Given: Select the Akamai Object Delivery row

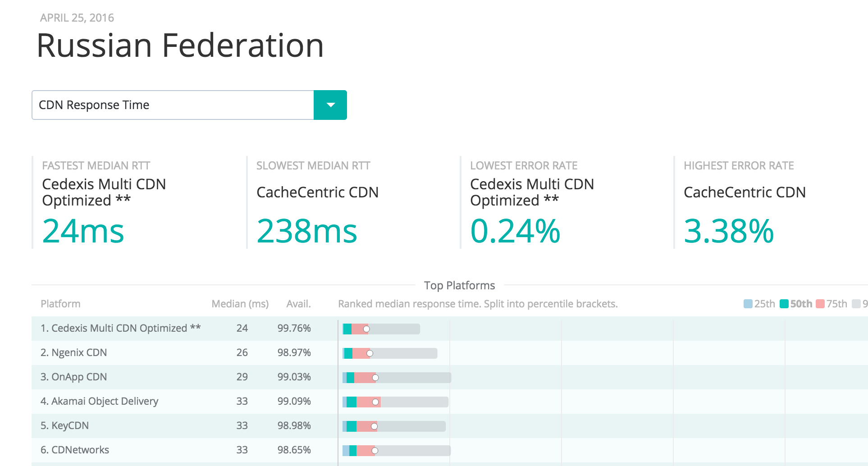Looking at the screenshot, I should click(x=450, y=402).
